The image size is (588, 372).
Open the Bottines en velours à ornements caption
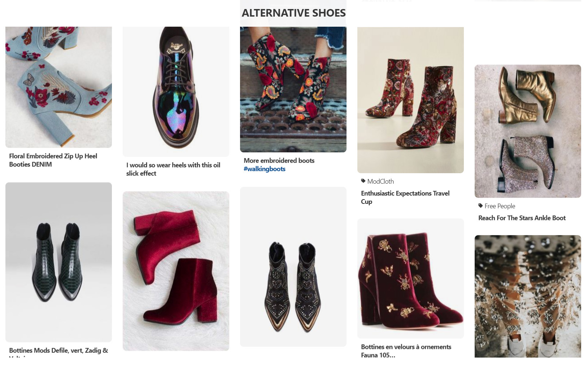[406, 351]
